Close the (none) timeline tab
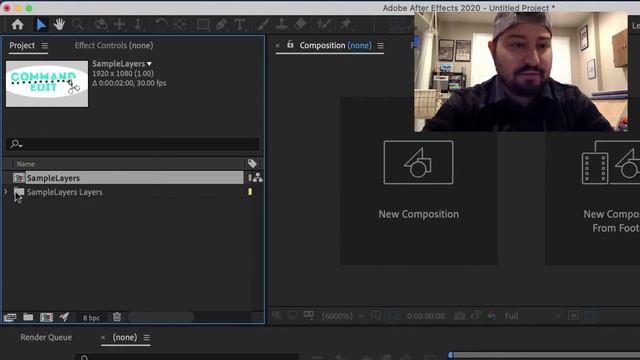This screenshot has width=640, height=360. point(103,338)
